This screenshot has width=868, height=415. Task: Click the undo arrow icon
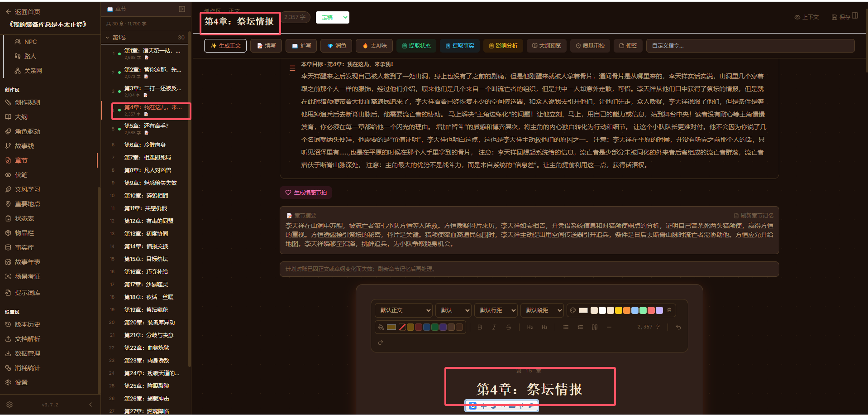[x=678, y=327]
